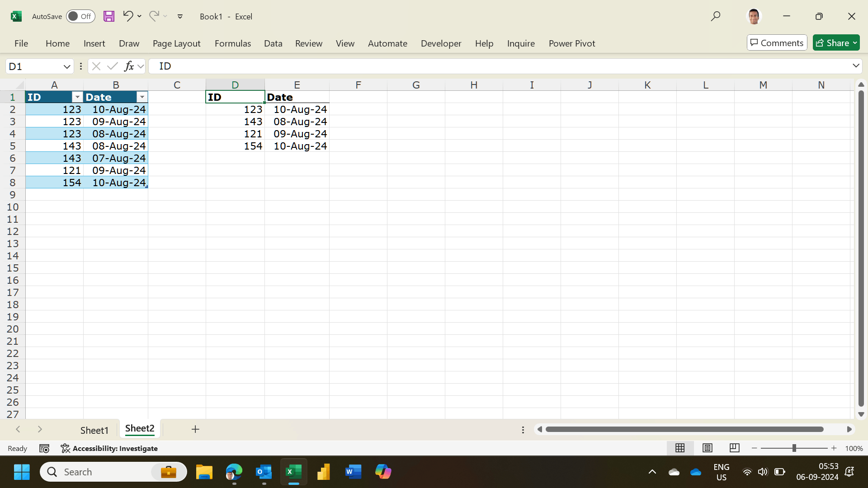Click the Insert Function fx icon

pos(129,66)
